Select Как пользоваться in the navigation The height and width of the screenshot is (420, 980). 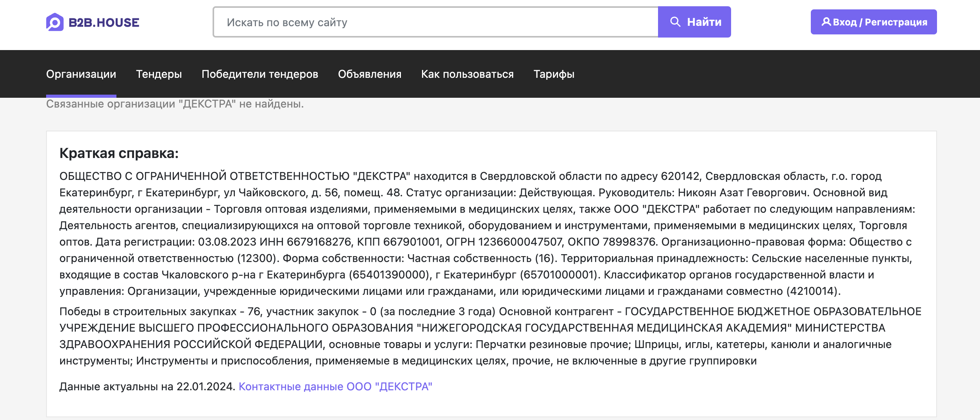click(x=467, y=74)
